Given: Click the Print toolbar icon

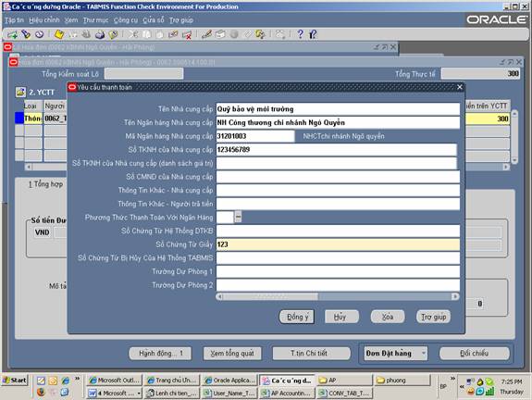Looking at the screenshot, I should (100, 34).
